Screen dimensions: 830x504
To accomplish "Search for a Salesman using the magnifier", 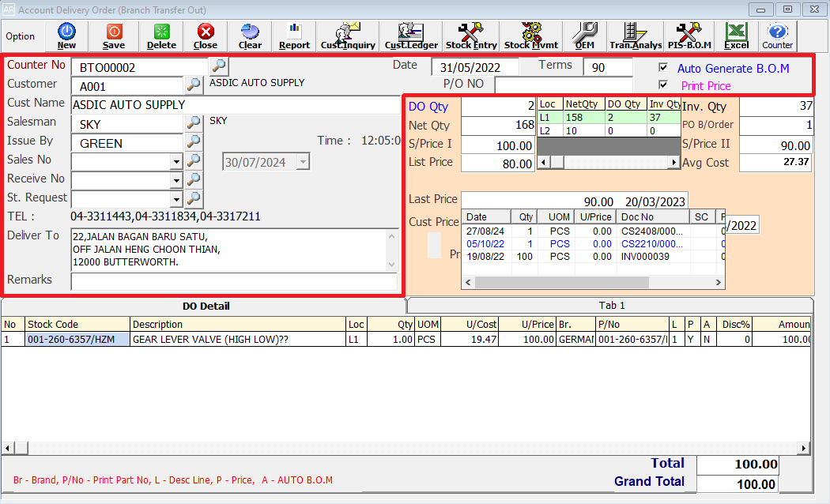I will coord(194,122).
